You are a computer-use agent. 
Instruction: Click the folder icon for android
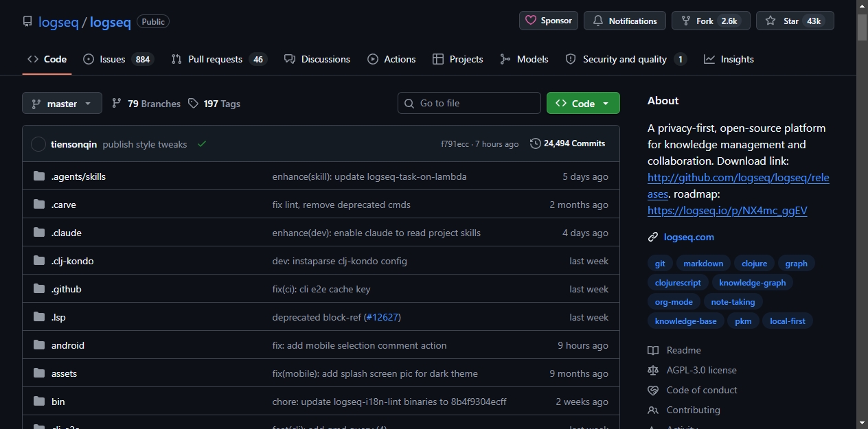click(39, 345)
